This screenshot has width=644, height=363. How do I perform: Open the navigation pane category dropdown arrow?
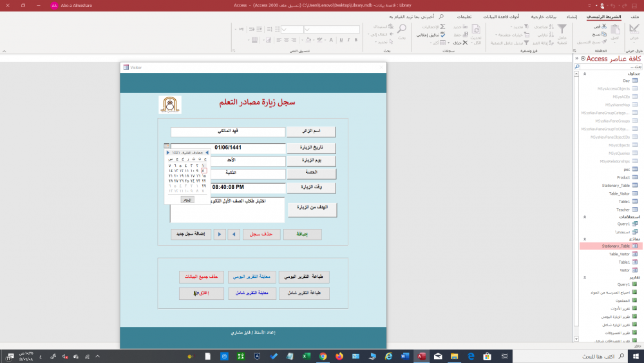click(x=583, y=59)
